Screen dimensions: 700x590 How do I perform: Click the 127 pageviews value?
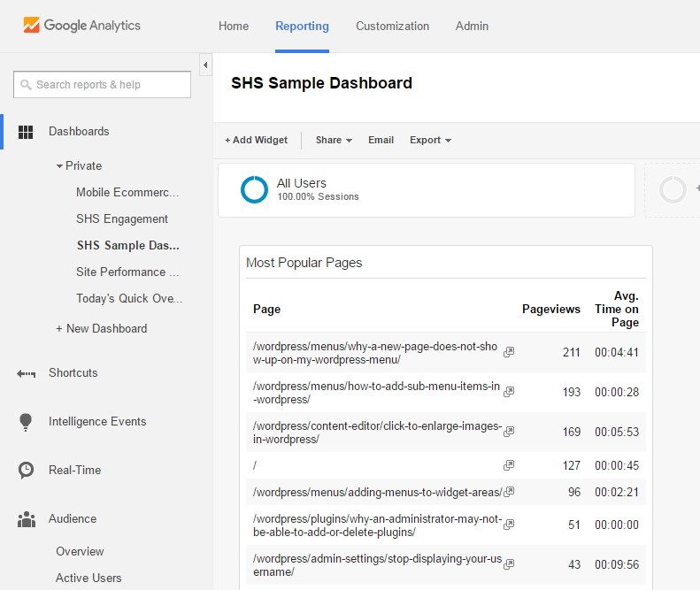(x=572, y=465)
